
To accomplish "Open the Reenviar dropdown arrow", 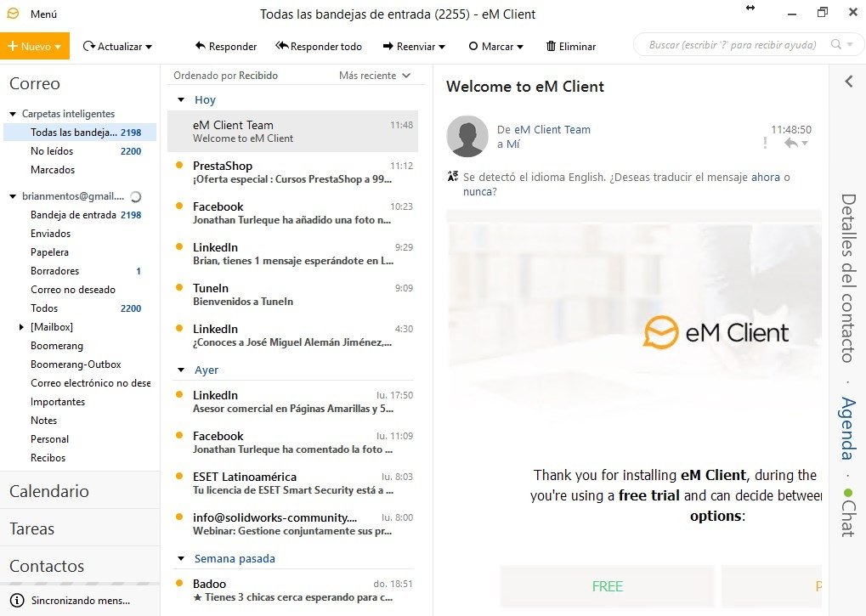I will point(442,47).
